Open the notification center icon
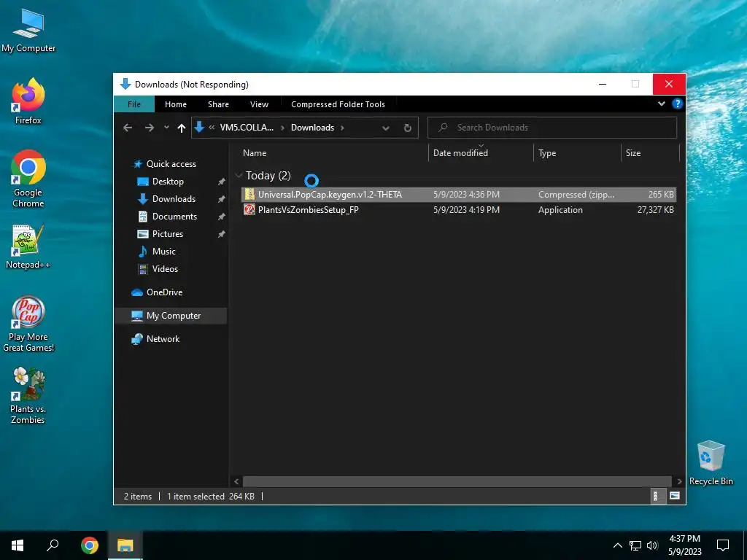This screenshot has width=747, height=560. pos(723,545)
